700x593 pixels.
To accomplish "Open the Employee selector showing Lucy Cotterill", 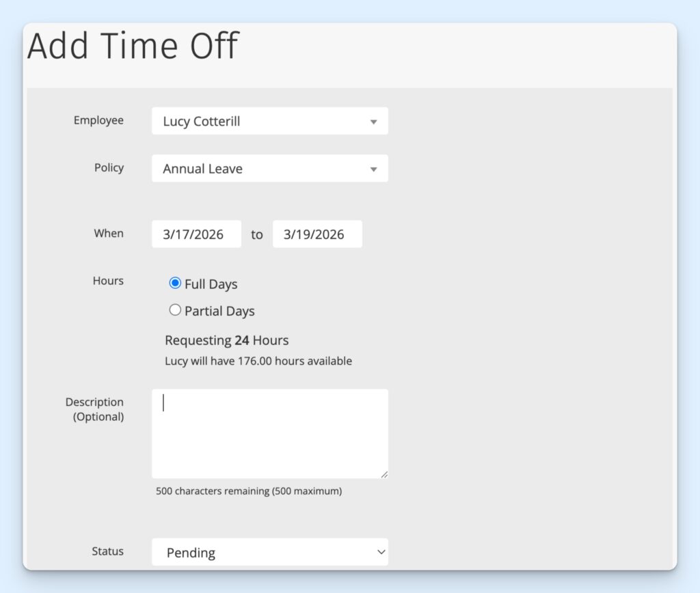I will pyautogui.click(x=269, y=121).
